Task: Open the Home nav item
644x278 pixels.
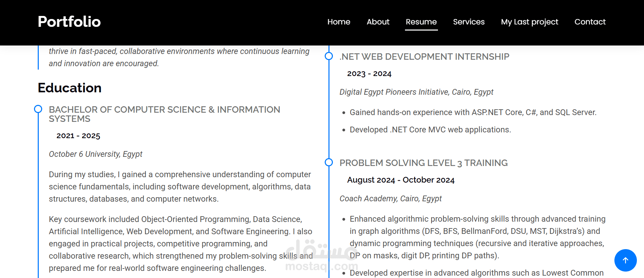Action: coord(339,22)
